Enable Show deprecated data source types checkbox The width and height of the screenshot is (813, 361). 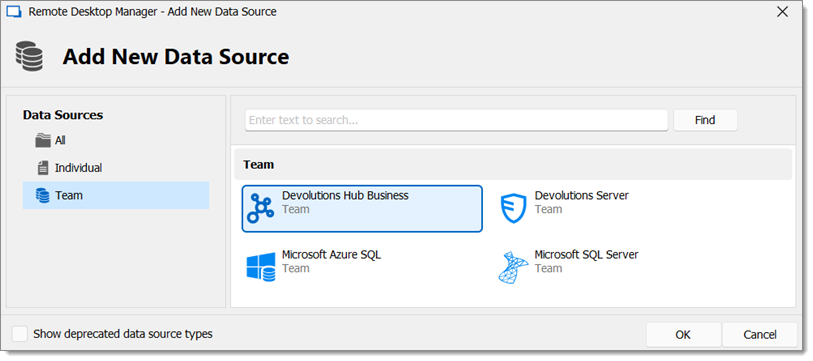(20, 334)
